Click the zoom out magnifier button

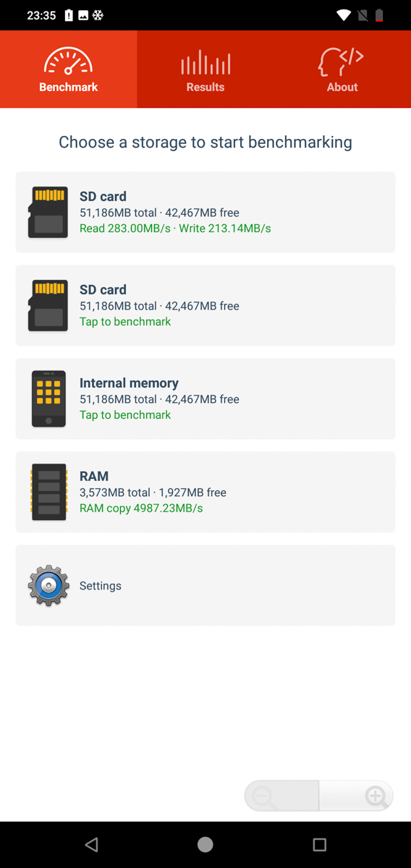pyautogui.click(x=281, y=796)
